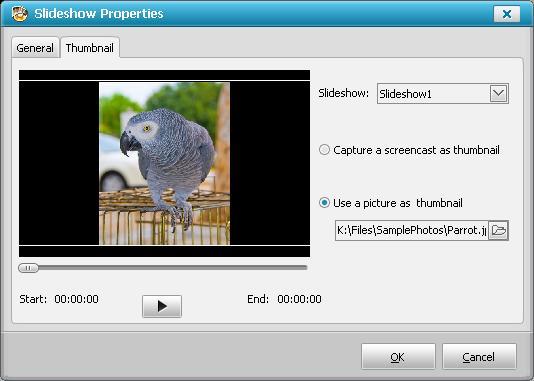
Task: Click inside the picture path field
Action: [x=411, y=231]
